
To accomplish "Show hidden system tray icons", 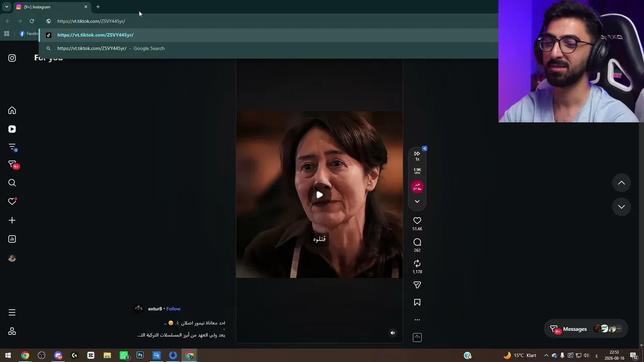I will click(x=546, y=355).
